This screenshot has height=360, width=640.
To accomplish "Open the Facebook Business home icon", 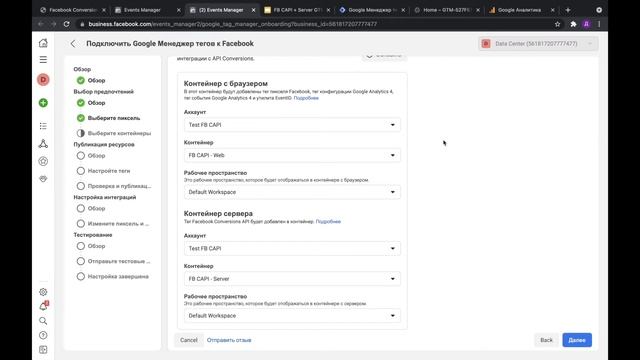I will (x=43, y=43).
